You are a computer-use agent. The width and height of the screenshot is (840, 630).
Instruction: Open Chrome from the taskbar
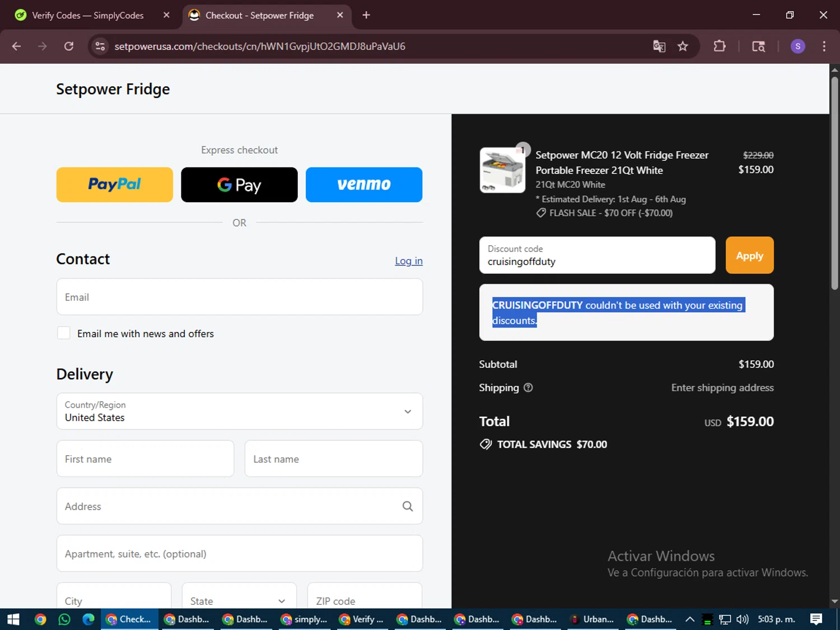(x=40, y=619)
